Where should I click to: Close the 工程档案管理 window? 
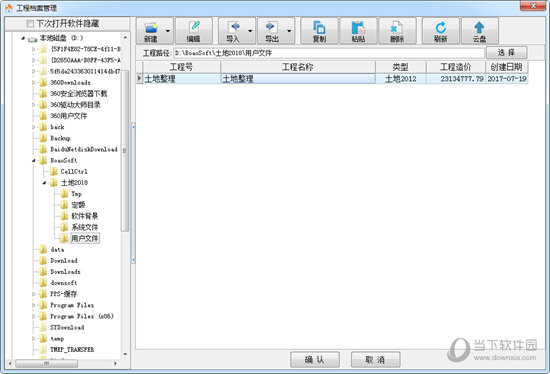tap(533, 6)
